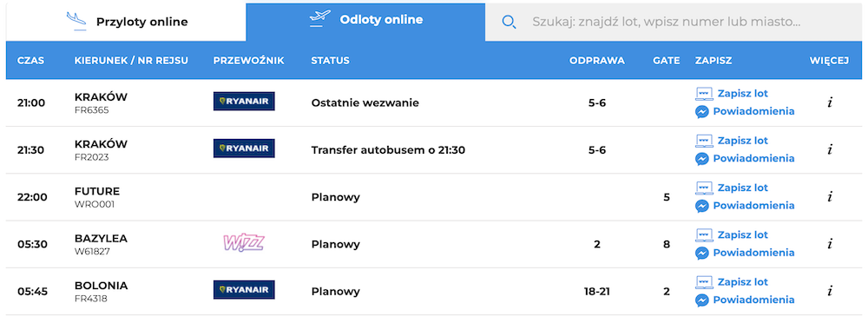Click the CZAS column header
The image size is (868, 323).
[x=31, y=61]
